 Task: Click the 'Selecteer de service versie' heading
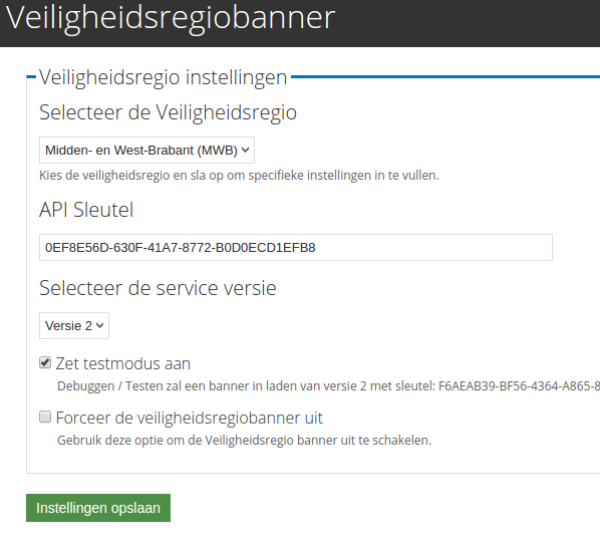[158, 288]
